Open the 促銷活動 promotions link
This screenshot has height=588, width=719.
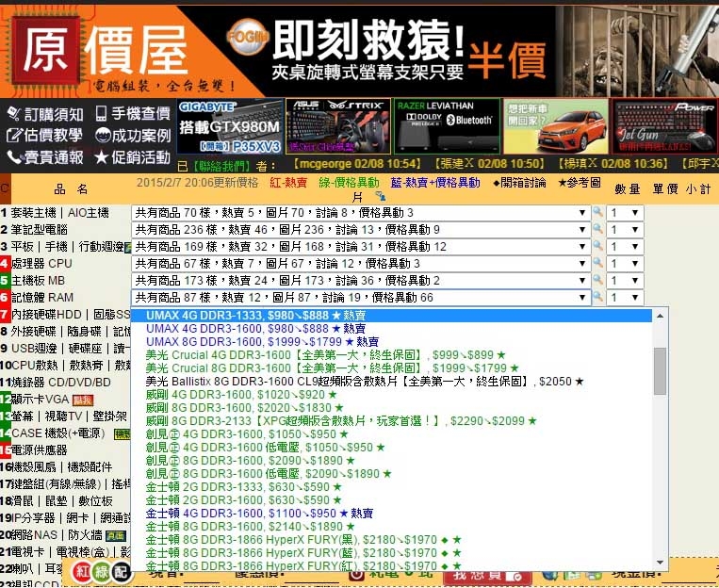[132, 157]
